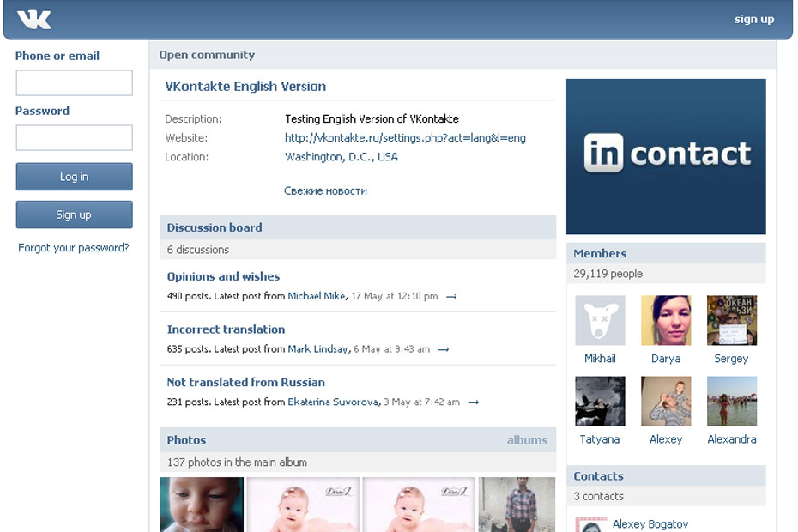
Task: Select the 3 contacts count text
Action: click(599, 496)
